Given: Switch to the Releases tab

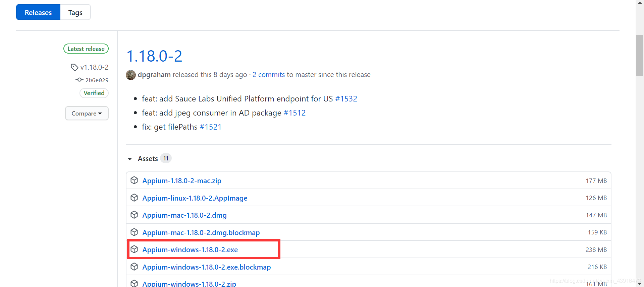Looking at the screenshot, I should (38, 12).
